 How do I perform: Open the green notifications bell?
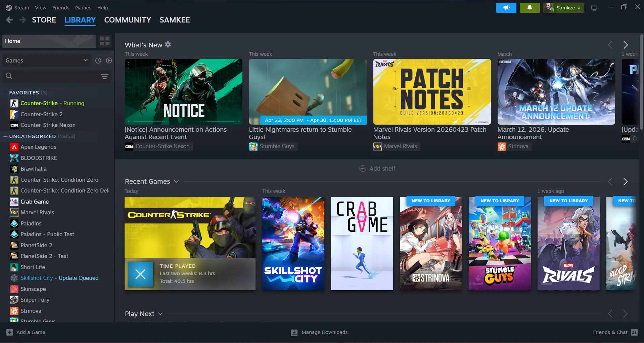530,8
